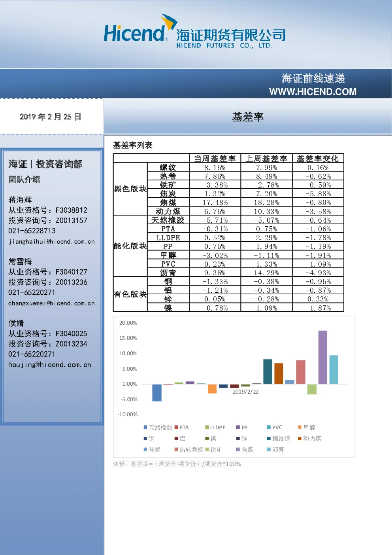Click the 团队介绍 sidebar subheading

click(x=24, y=179)
